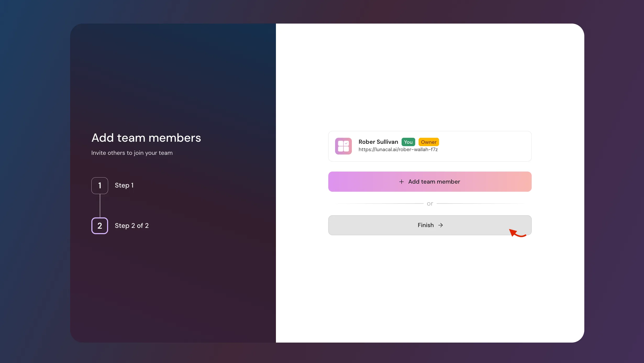Screen dimensions: 644x363
Task: Click the yellow Owner badge
Action: click(429, 142)
